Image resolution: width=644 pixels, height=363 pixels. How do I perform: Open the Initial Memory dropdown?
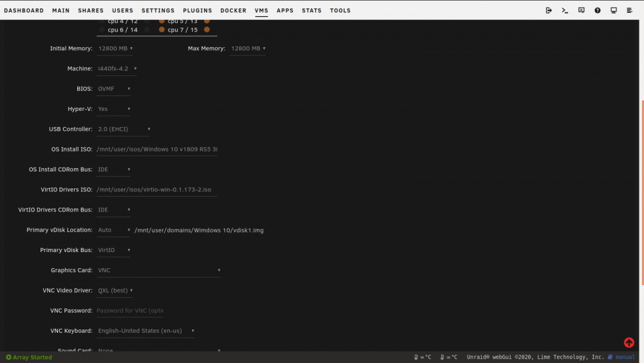click(x=115, y=48)
